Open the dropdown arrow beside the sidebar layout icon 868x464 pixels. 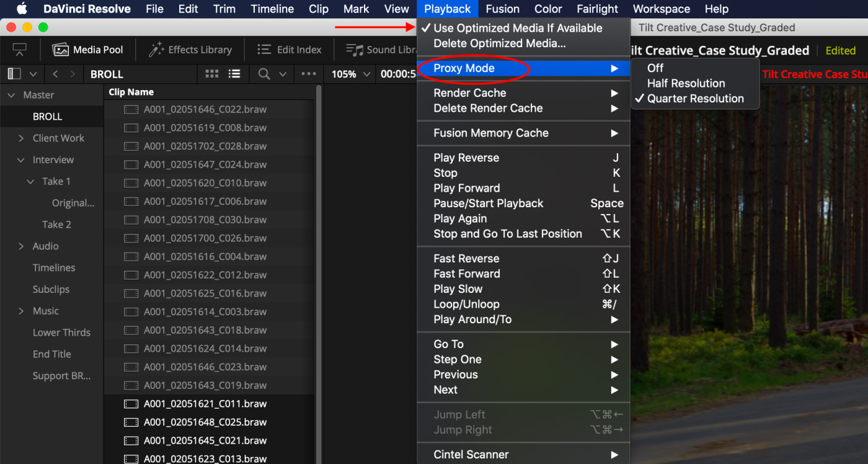[33, 74]
